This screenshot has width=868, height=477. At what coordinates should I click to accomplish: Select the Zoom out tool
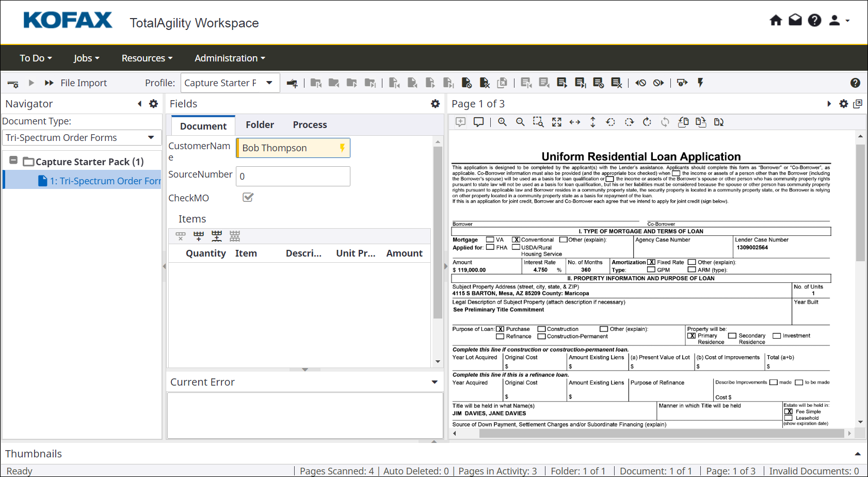pos(520,122)
